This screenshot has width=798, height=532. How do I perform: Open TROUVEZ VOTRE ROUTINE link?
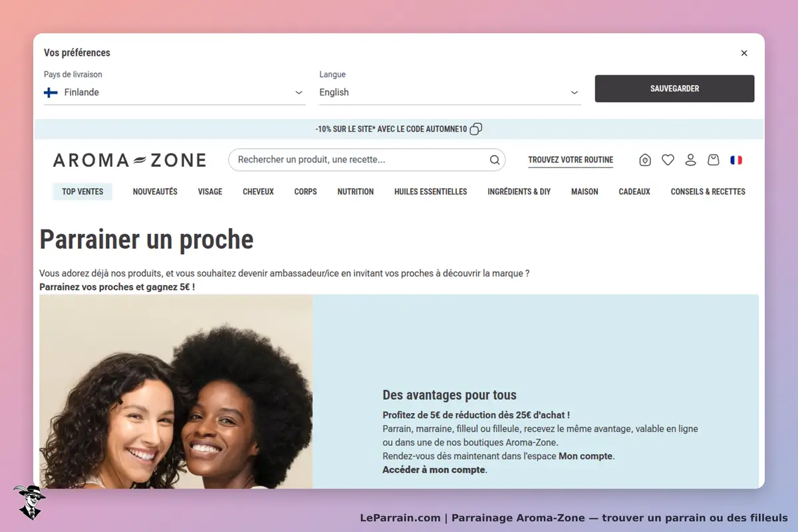click(x=571, y=160)
